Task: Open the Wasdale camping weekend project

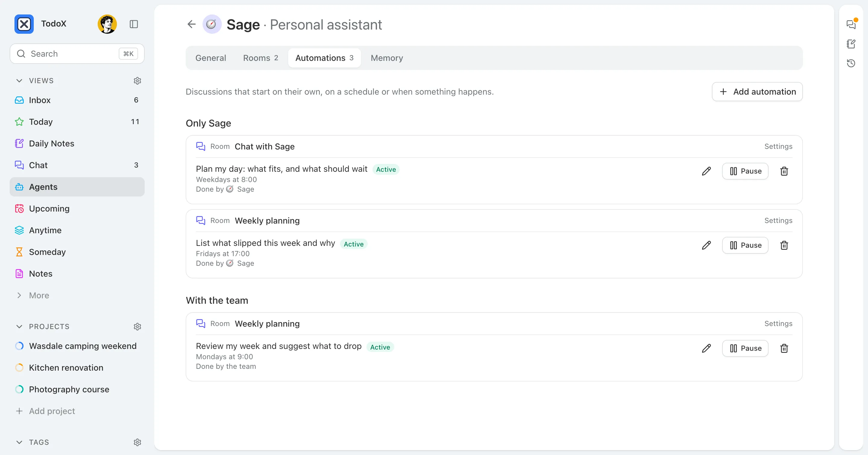Action: [77, 346]
